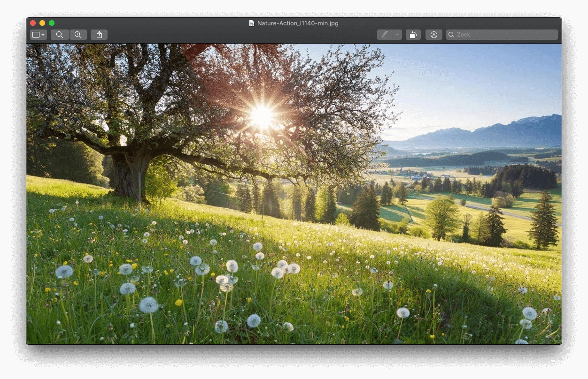Minimize the window using the yellow button

(x=42, y=23)
